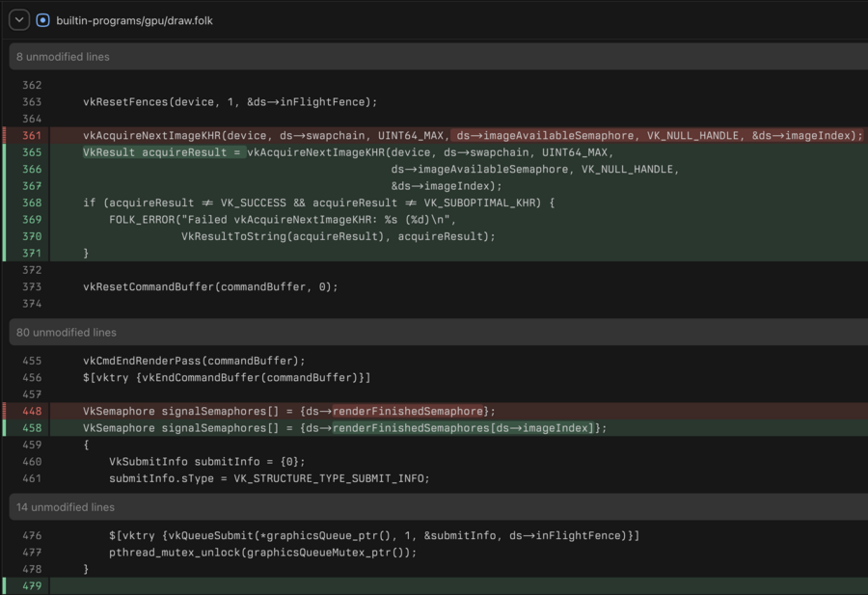This screenshot has height=595, width=868.
Task: Click the FOLK_ERROR("Failed vkAcquireNextImageKHR line
Action: pos(283,220)
